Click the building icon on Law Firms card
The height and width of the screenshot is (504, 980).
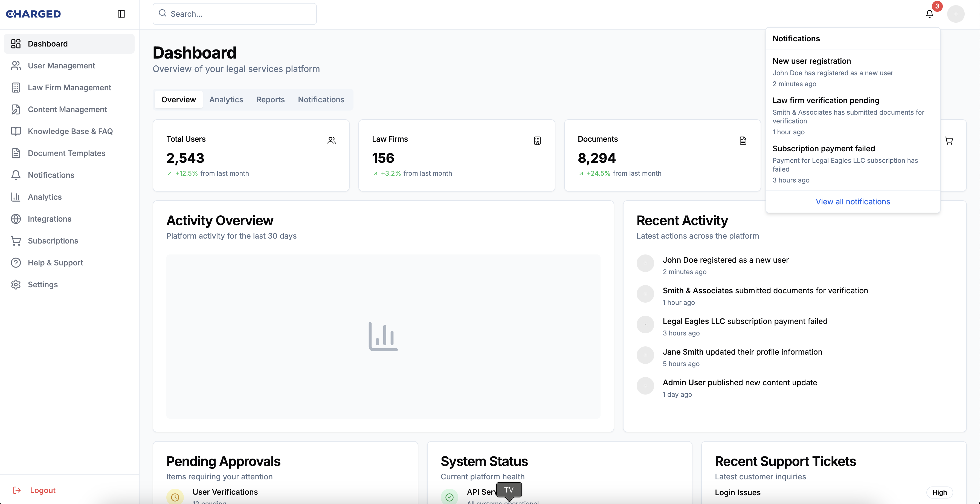point(537,141)
